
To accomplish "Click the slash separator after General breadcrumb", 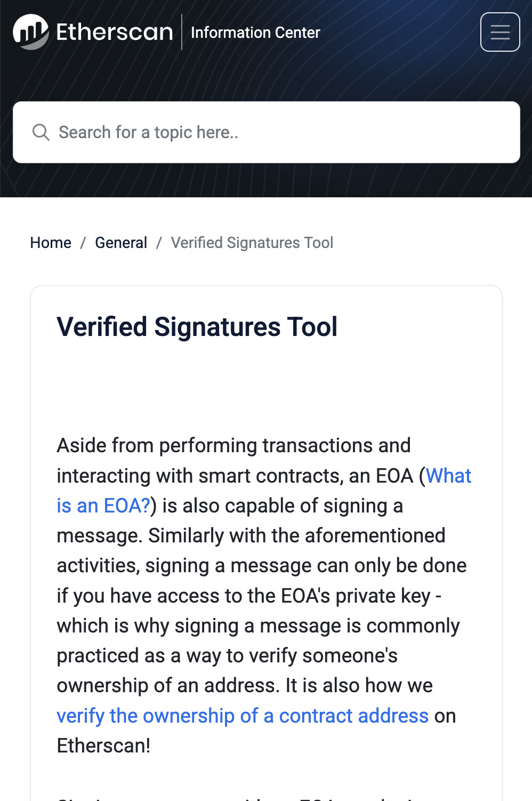I will (x=159, y=243).
